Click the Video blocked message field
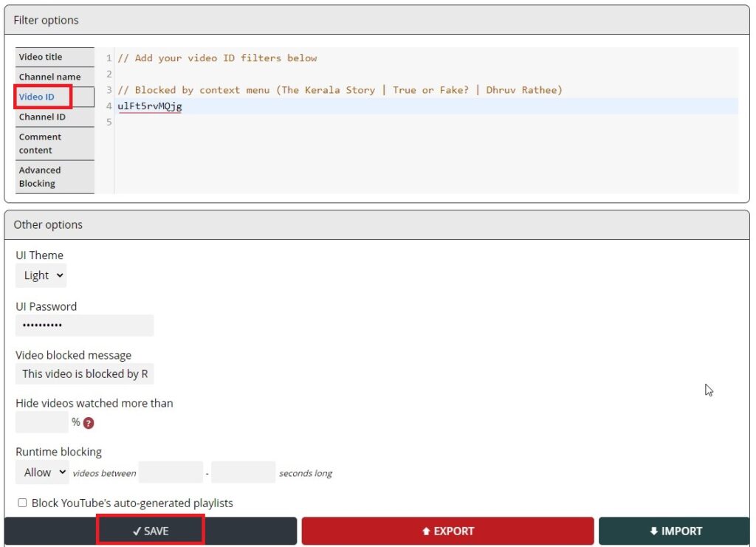756x547 pixels. click(x=84, y=374)
